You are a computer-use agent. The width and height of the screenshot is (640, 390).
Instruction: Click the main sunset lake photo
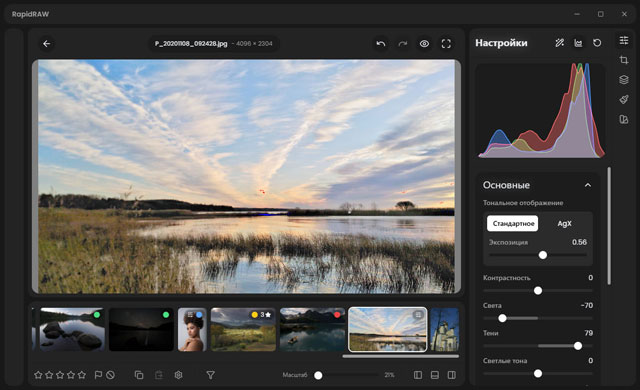246,176
